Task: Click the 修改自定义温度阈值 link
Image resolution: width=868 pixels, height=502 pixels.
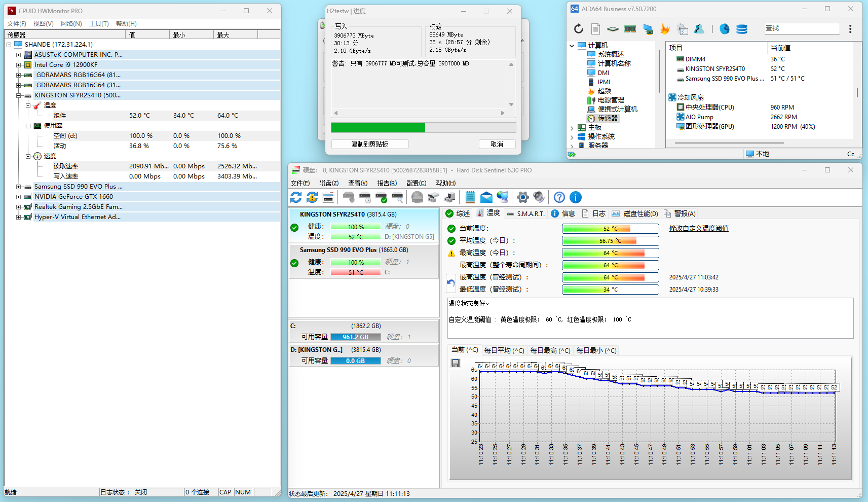Action: (x=699, y=229)
